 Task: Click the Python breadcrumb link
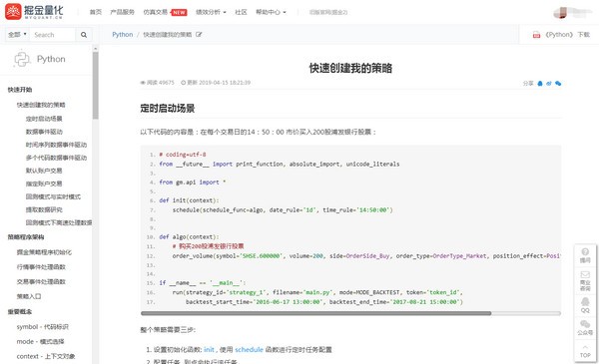pos(122,34)
